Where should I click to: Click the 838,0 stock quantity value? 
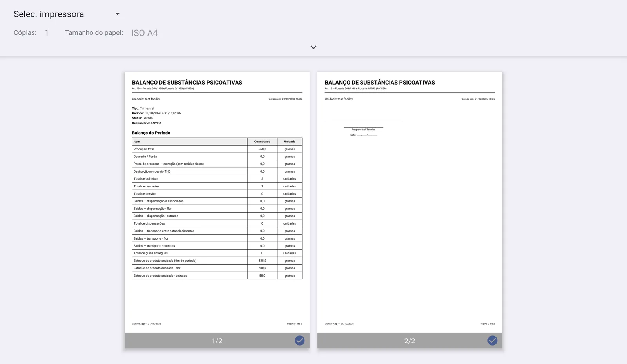262,261
